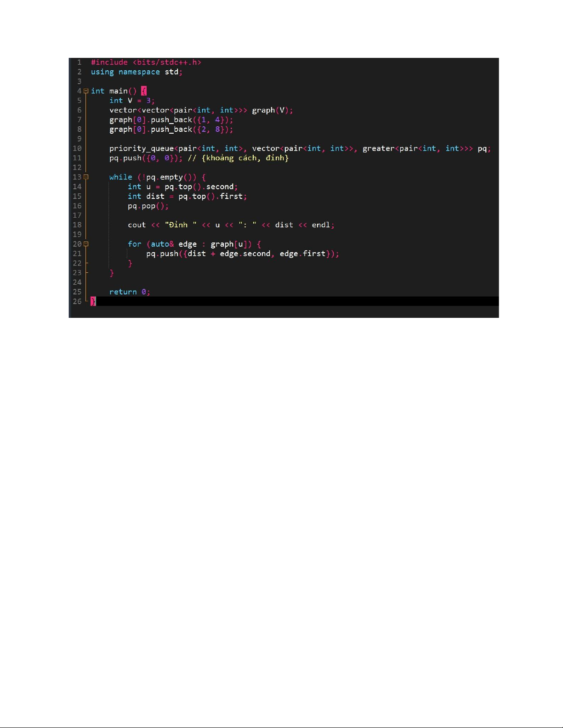
Task: Click 'using namespace' on line 2
Action: point(125,72)
